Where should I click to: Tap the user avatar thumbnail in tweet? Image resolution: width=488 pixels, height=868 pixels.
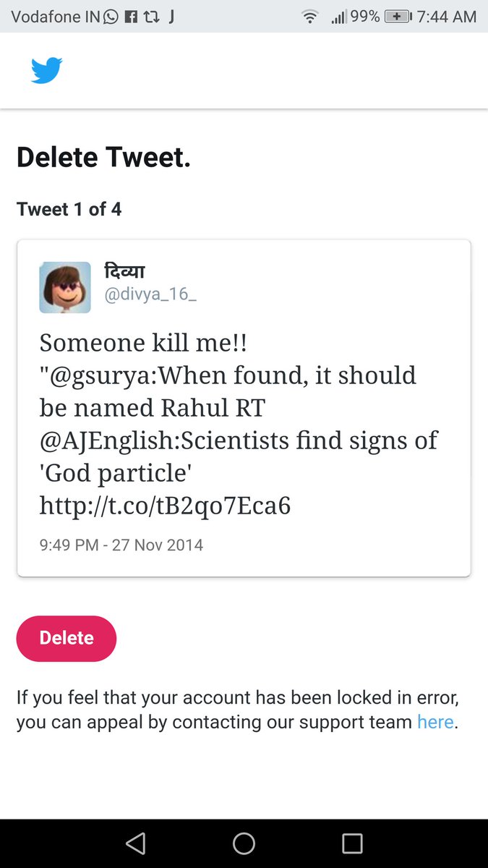click(65, 287)
